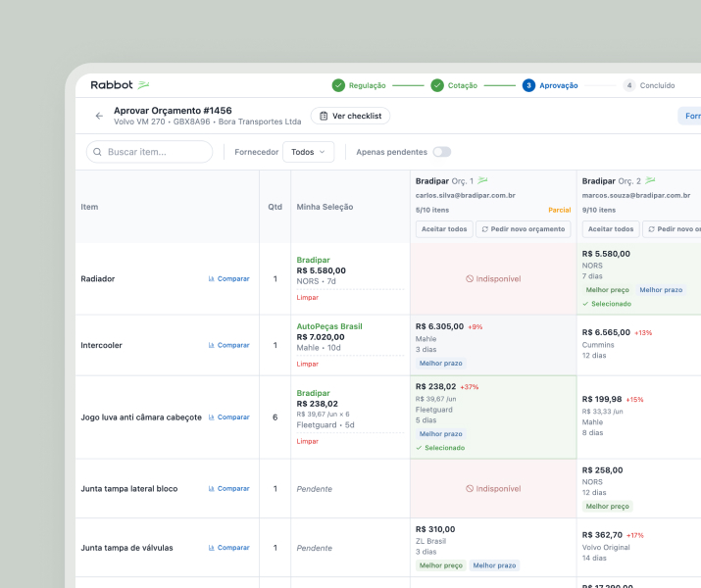Viewport: 701px width, 588px height.
Task: Click the step 3 Aprovação circle icon
Action: pyautogui.click(x=528, y=85)
